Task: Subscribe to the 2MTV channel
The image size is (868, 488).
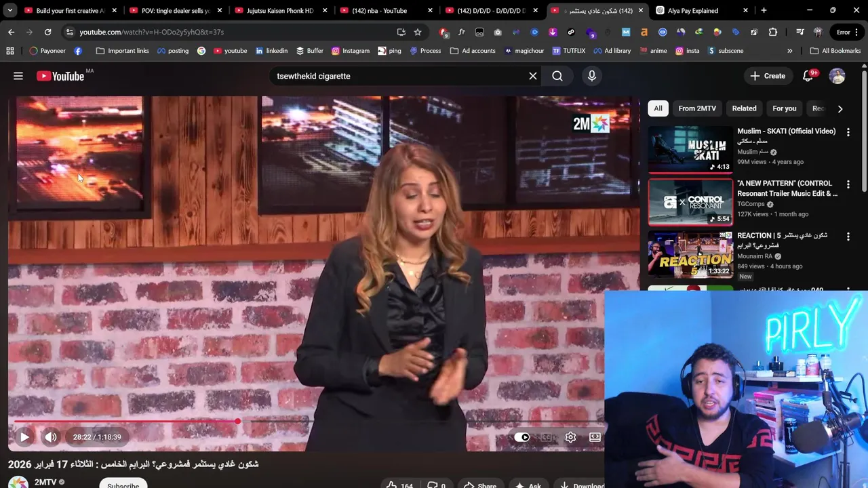Action: [x=123, y=485]
